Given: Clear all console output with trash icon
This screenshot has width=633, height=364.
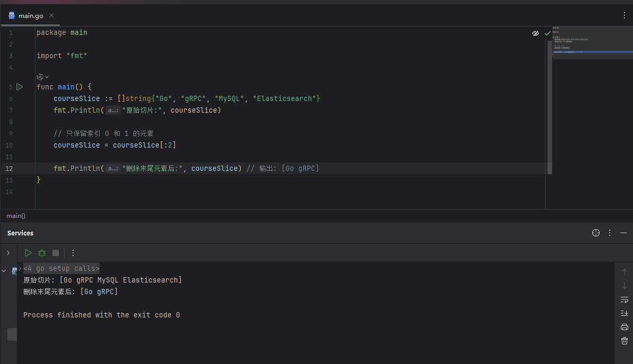Looking at the screenshot, I should (x=624, y=341).
